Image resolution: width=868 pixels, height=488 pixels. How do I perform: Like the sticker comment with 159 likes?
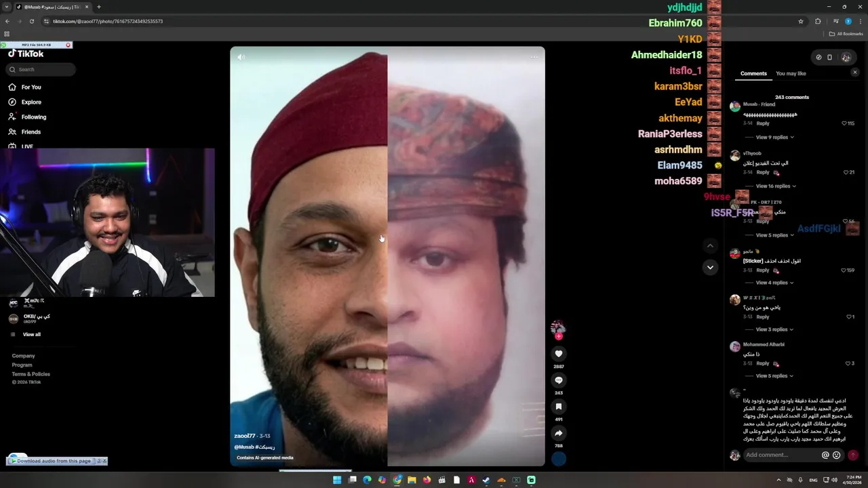843,270
